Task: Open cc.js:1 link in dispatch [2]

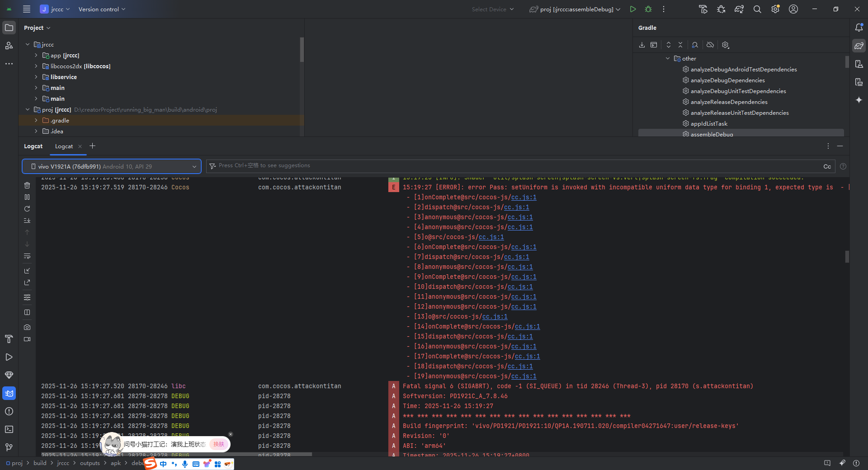Action: (x=516, y=207)
